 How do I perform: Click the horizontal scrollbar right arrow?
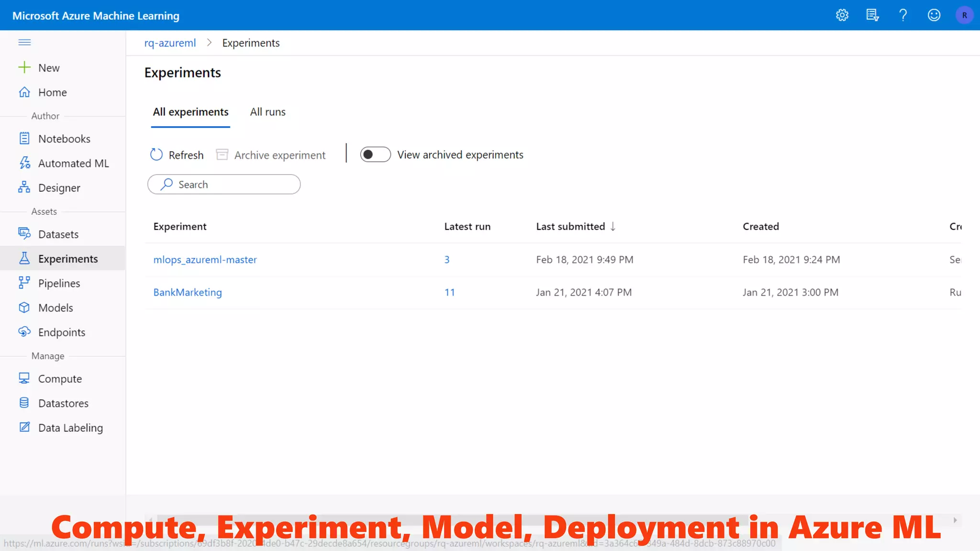(x=955, y=520)
